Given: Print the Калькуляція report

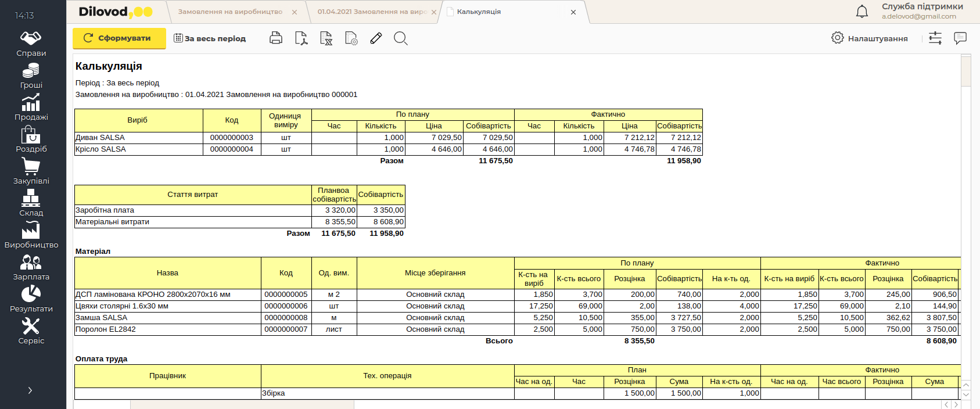Looking at the screenshot, I should coord(276,38).
